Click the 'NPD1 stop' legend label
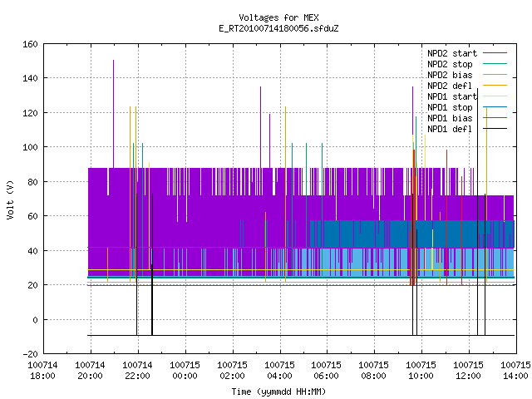The width and height of the screenshot is (532, 399). point(450,107)
